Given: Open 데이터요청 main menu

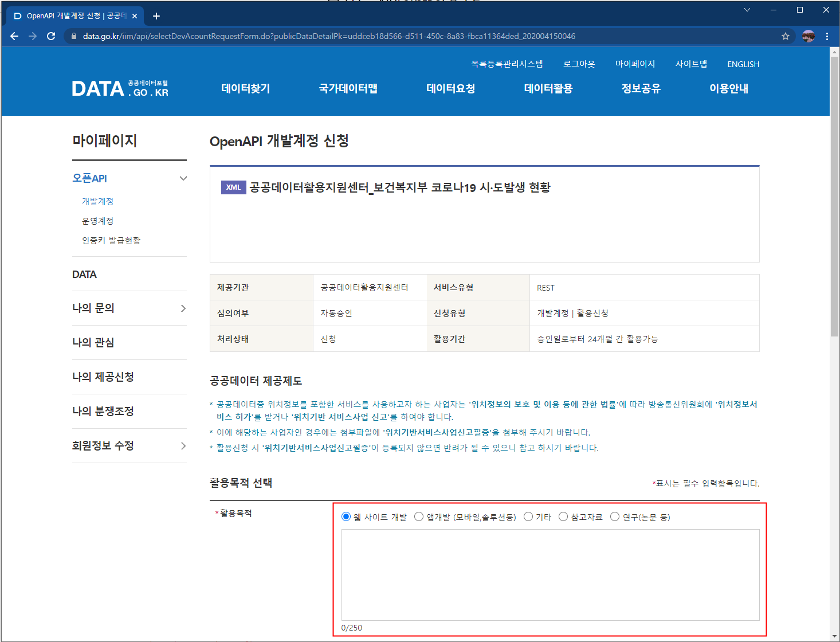Looking at the screenshot, I should [x=451, y=88].
